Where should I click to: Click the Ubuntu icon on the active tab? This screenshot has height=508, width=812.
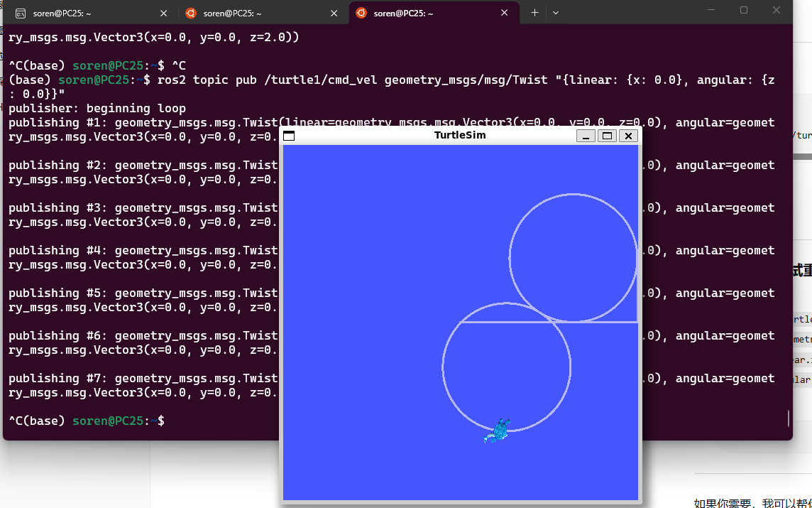(x=361, y=13)
